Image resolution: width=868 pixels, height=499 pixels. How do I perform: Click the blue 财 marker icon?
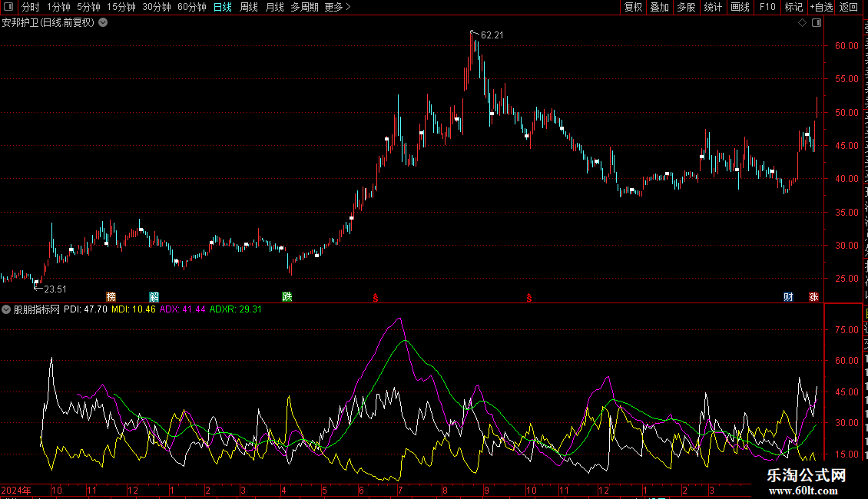(788, 297)
